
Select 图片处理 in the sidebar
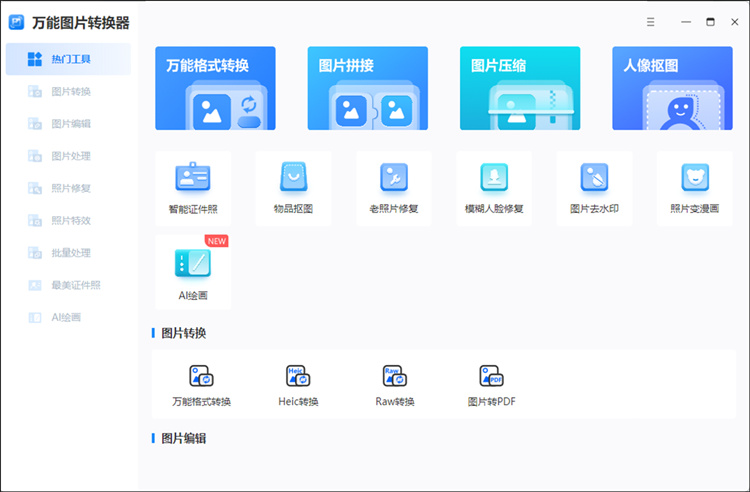coord(68,156)
